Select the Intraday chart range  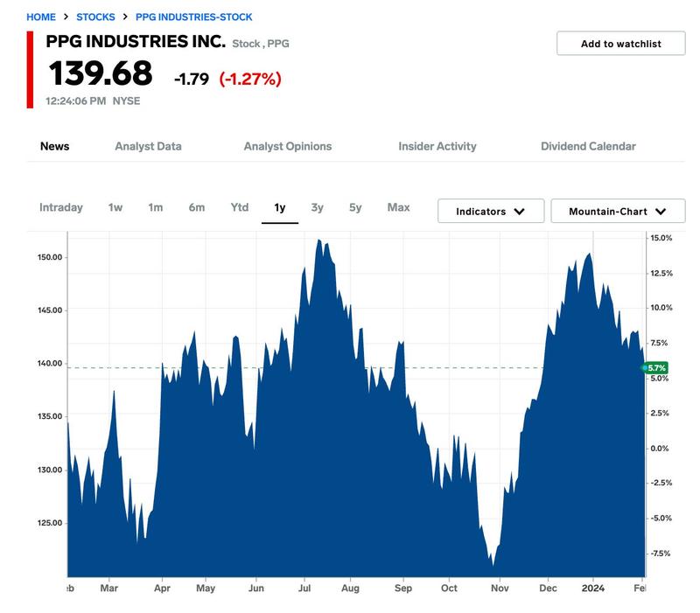61,207
